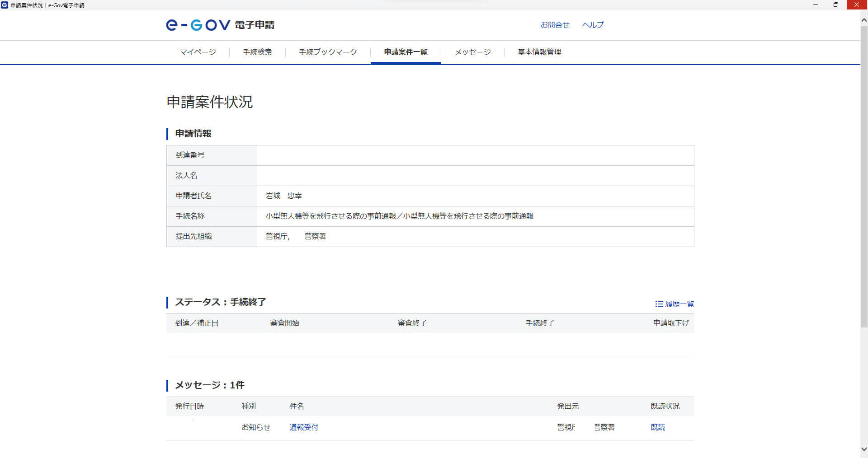Click the scrollbar down arrow
The image size is (868, 458).
tap(864, 450)
